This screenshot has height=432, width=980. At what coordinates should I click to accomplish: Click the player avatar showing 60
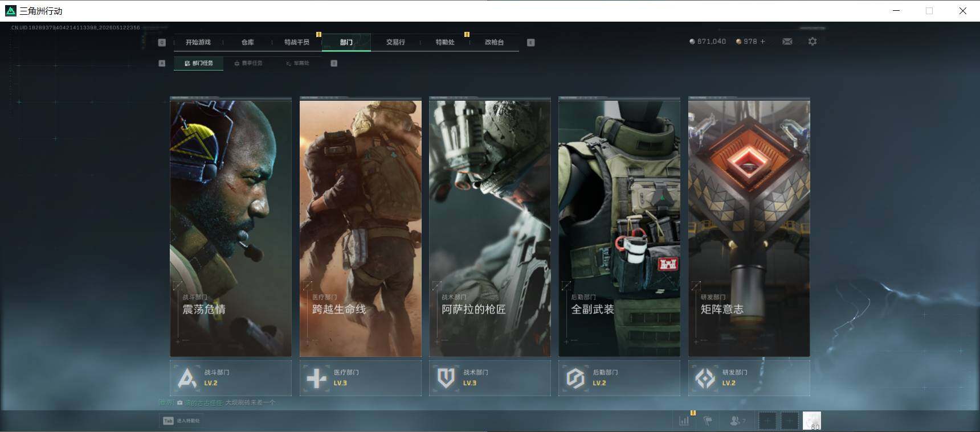(x=812, y=421)
